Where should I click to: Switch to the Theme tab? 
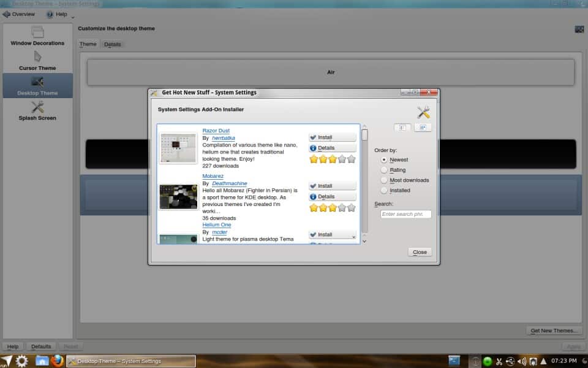(x=88, y=44)
